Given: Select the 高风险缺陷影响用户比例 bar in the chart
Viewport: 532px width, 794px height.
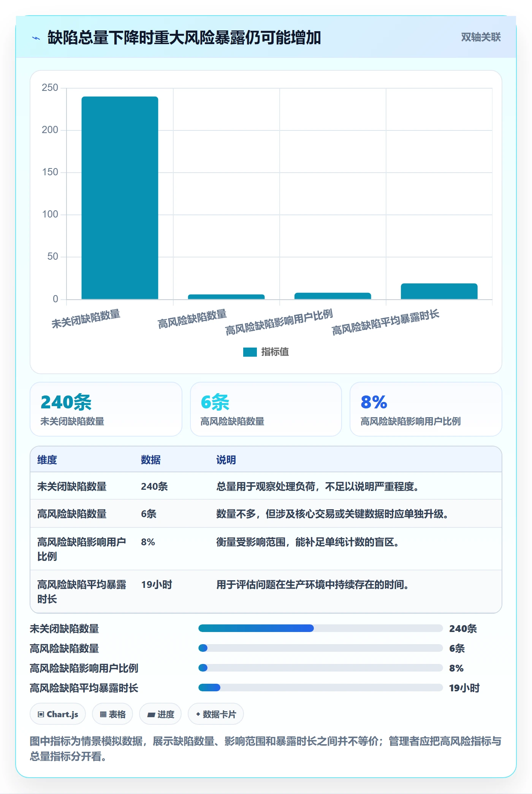Looking at the screenshot, I should (x=332, y=296).
